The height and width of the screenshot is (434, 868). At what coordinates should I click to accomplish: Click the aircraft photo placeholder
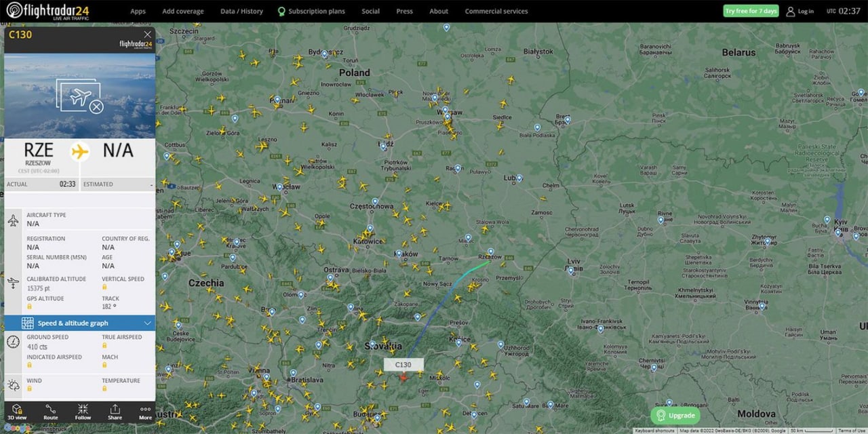(80, 96)
